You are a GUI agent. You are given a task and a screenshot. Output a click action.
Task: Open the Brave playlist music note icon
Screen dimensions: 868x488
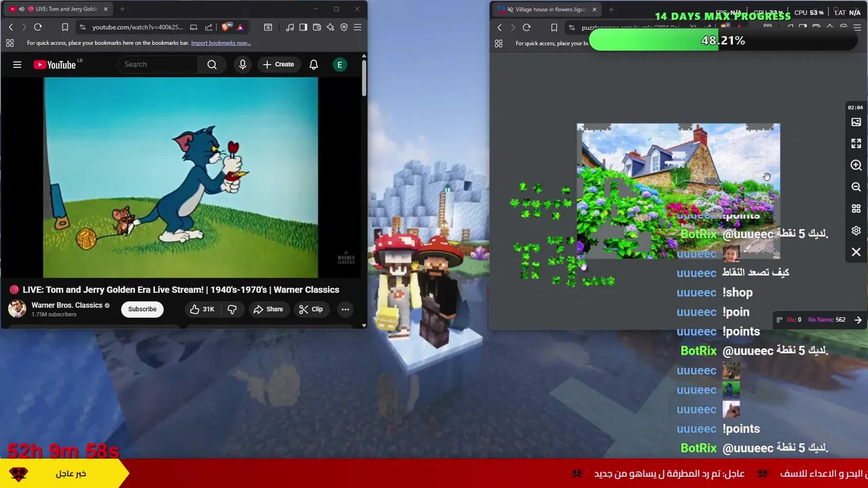tap(290, 27)
